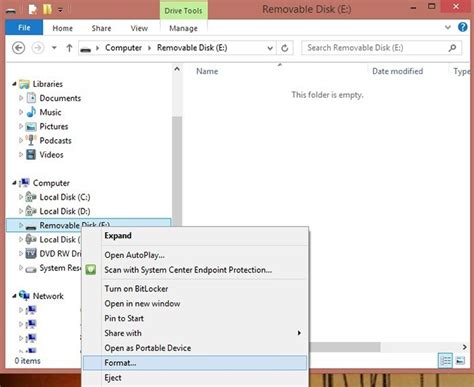Click Computer in the address breadcrumb
The height and width of the screenshot is (387, 474).
tap(123, 48)
